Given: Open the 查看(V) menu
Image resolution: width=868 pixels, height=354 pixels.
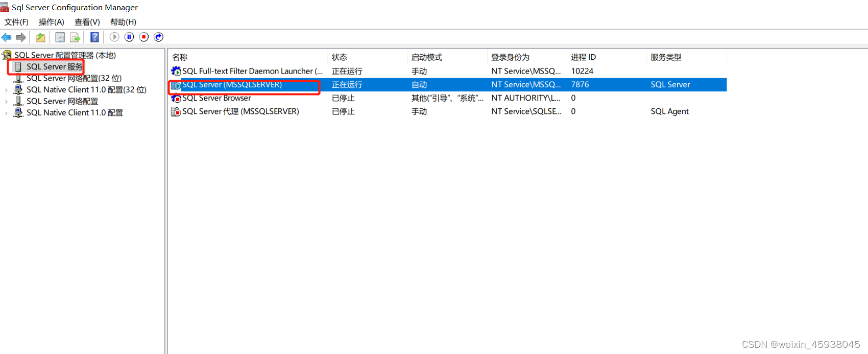Looking at the screenshot, I should tap(87, 22).
